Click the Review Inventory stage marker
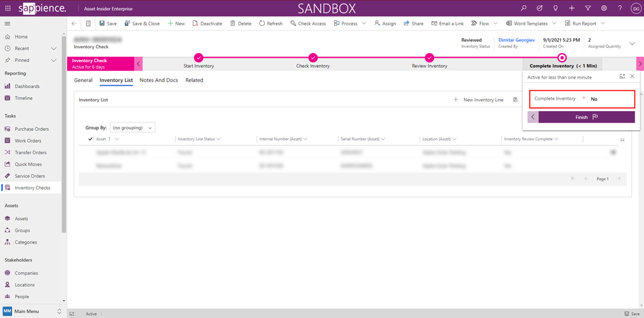 click(x=430, y=58)
